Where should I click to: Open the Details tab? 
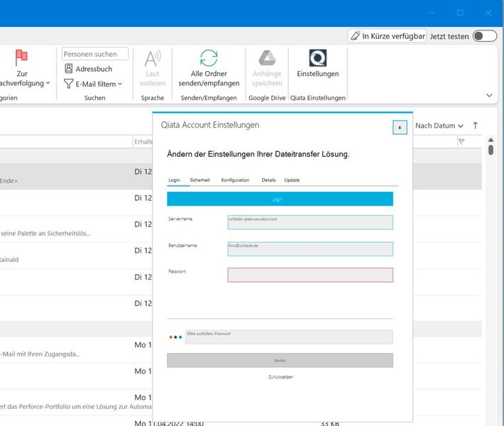pos(268,180)
